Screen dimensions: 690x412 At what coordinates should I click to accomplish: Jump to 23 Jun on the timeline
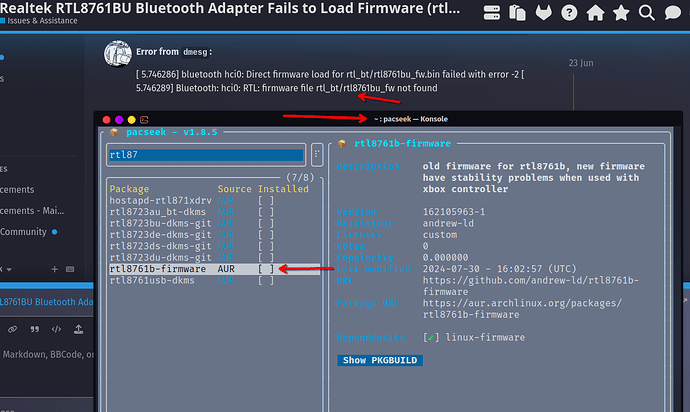(581, 63)
